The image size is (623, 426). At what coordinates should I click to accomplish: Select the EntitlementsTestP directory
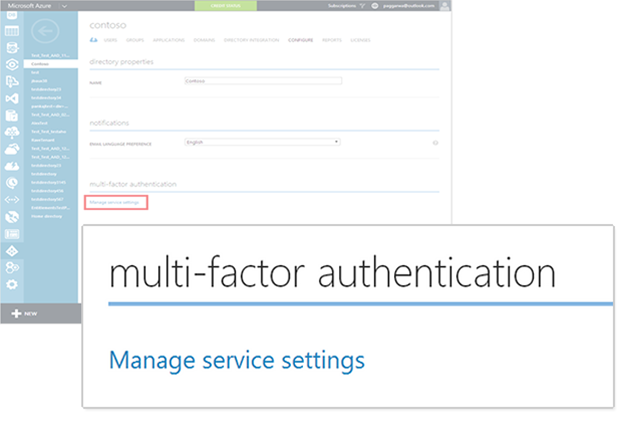coord(50,208)
